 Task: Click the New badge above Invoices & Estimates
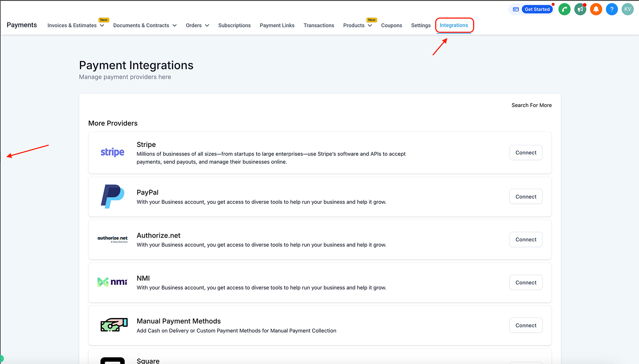pos(104,20)
